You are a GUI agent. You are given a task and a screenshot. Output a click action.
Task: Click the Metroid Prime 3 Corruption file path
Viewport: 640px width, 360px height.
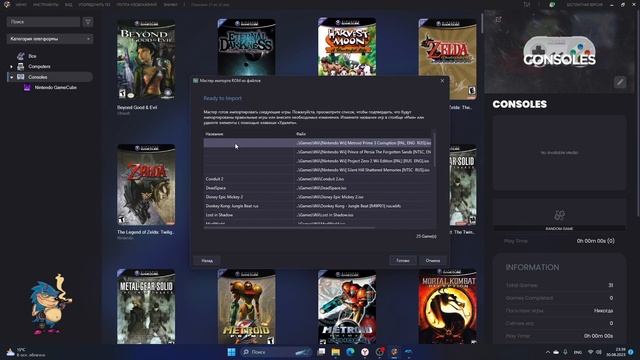coord(364,143)
